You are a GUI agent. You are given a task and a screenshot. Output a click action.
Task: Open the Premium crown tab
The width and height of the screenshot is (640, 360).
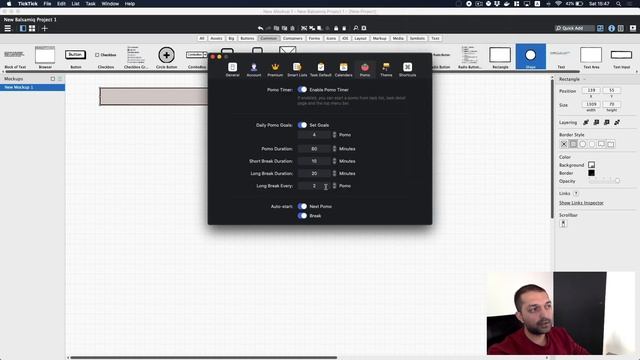pos(275,69)
